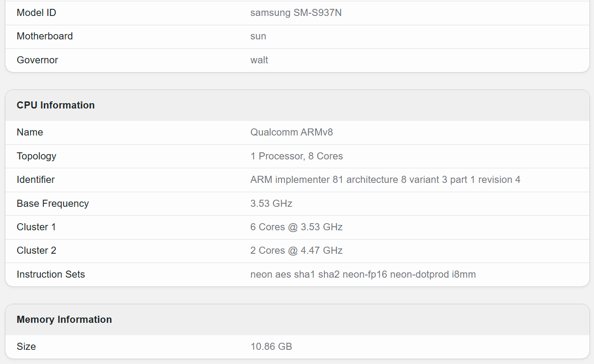
Task: Click the CPU Information section header
Action: coord(56,105)
